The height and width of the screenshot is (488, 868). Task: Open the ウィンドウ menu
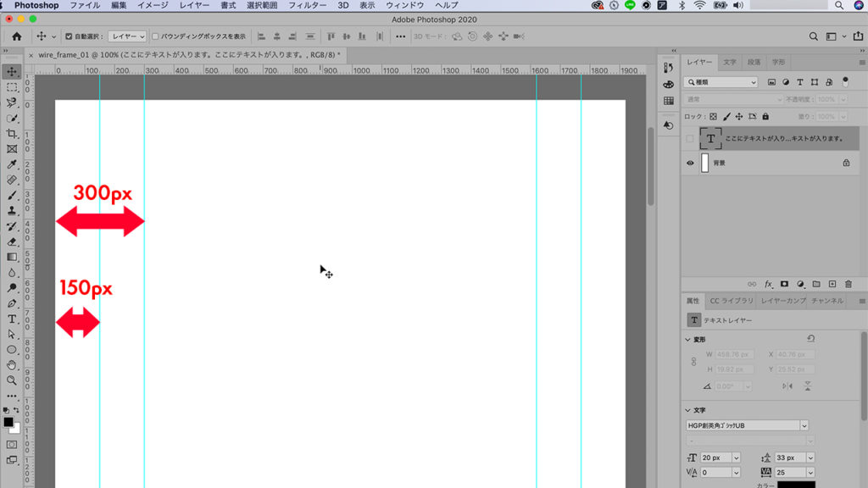pyautogui.click(x=404, y=6)
